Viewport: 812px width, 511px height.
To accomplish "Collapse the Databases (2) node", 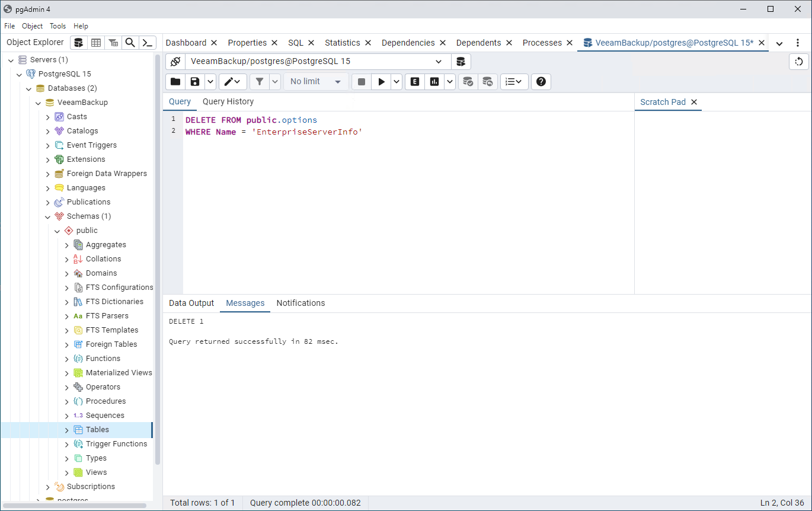I will (x=29, y=88).
